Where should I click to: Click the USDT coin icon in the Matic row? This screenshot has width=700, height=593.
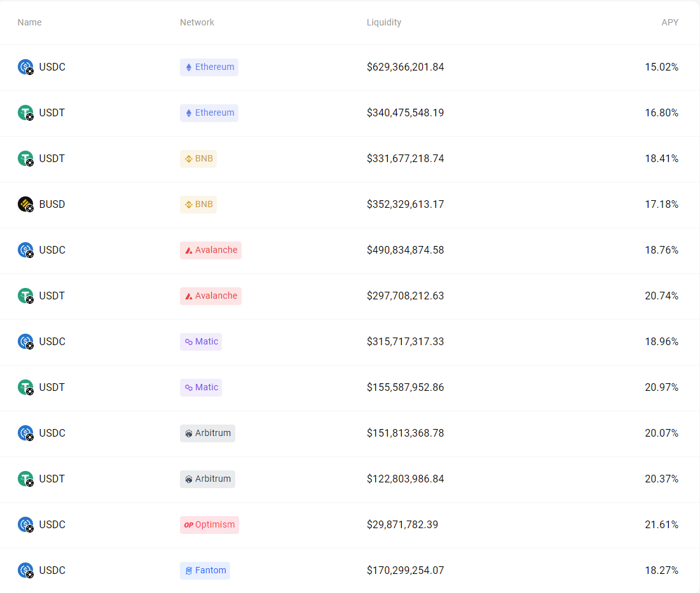tap(25, 387)
